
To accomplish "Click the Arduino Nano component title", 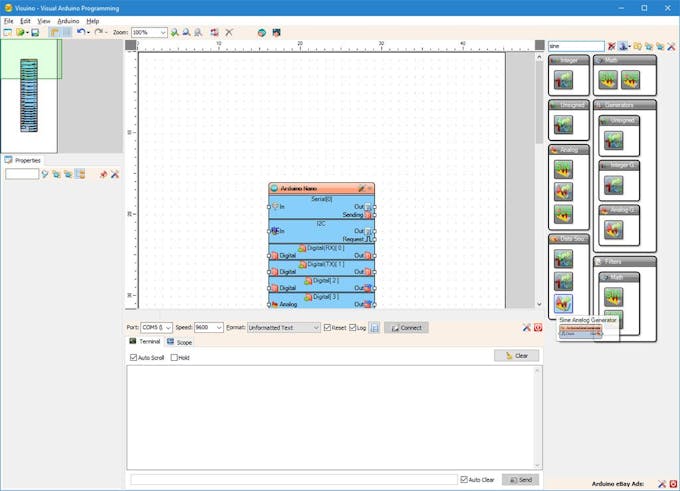I will click(298, 188).
